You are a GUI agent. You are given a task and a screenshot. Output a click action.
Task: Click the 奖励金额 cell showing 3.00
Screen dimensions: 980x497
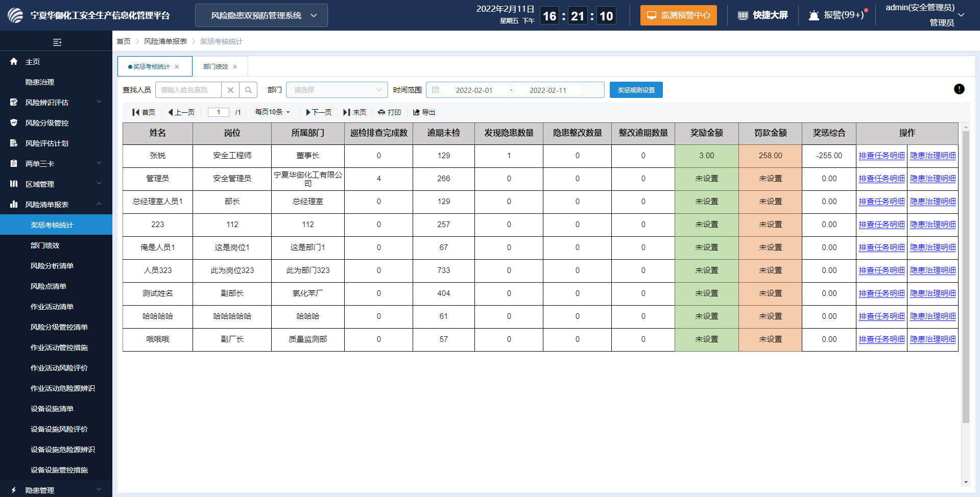coord(707,156)
